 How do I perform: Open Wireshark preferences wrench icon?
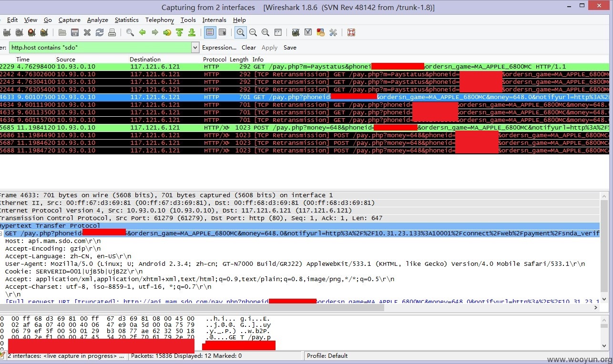tap(333, 32)
